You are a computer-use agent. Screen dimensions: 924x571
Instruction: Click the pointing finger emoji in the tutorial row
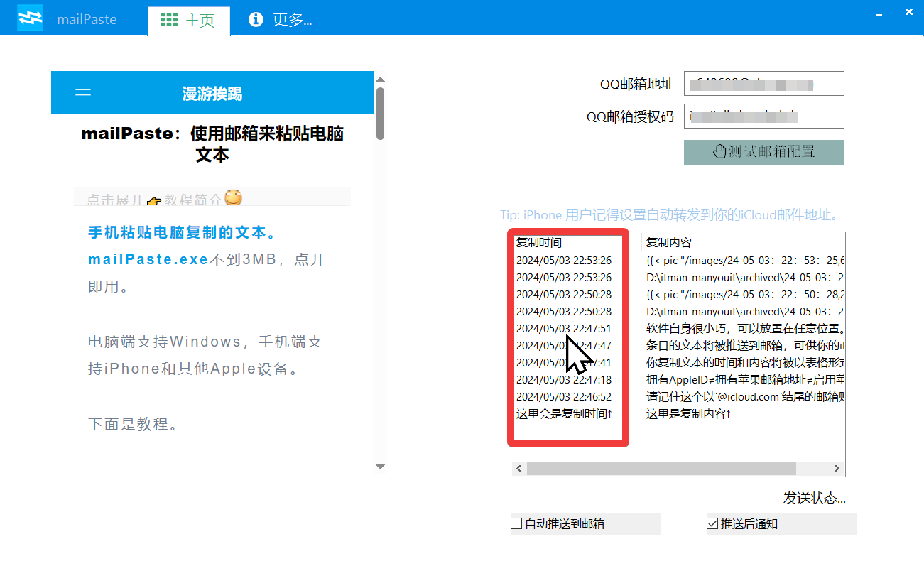tap(153, 200)
